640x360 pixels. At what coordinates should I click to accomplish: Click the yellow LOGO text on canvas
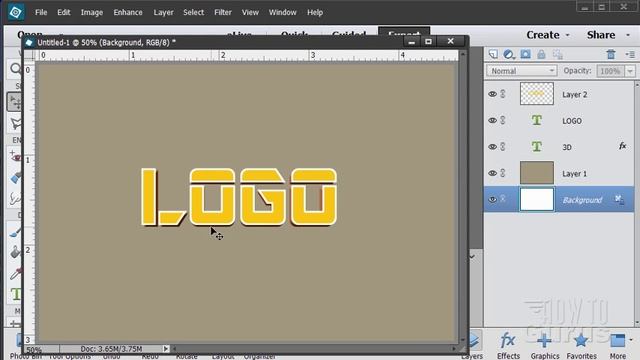coord(239,197)
